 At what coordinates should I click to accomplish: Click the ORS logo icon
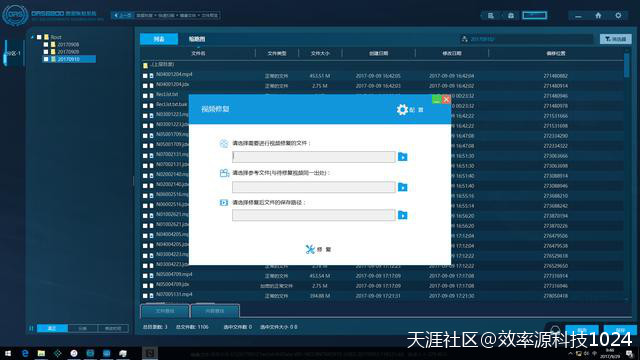click(x=15, y=16)
